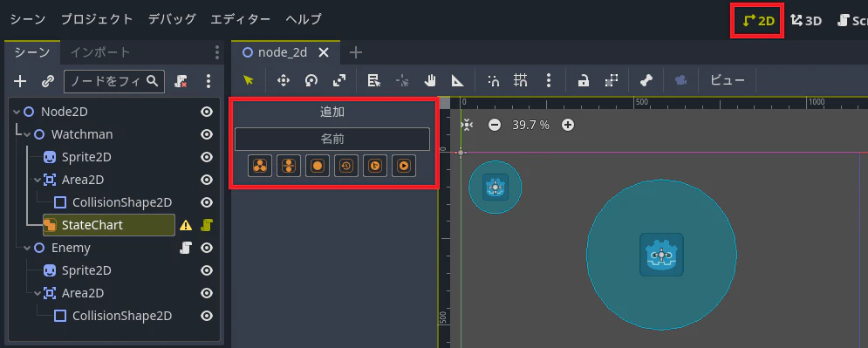Click the center view icon beside zoom
868x348 pixels.
coord(468,125)
